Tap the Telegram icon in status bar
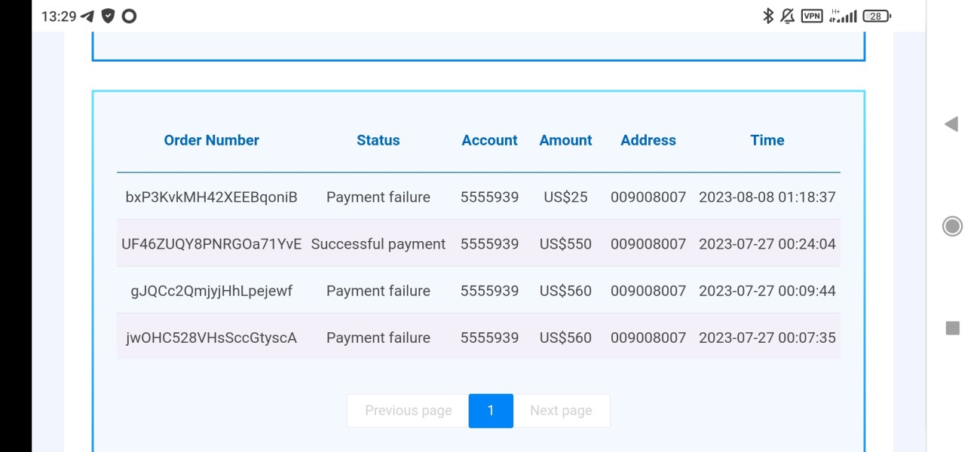Screen dimensions: 980x452 point(87,16)
